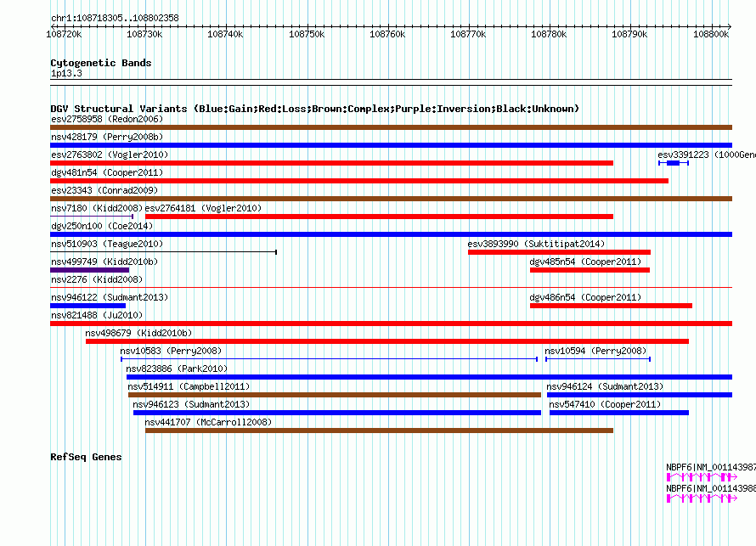Screen dimensions: 756x546
Task: Click the nsv547410 (Cooper2011) blue bar
Action: [619, 413]
